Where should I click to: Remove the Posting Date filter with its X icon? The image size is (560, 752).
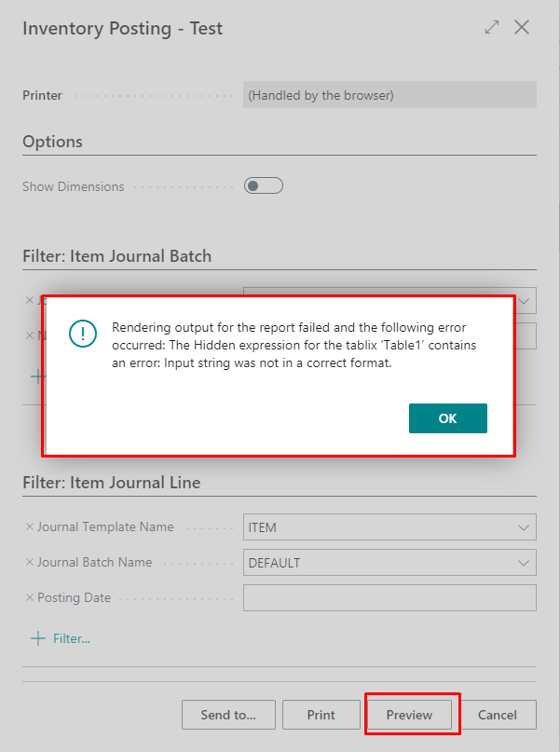(27, 597)
